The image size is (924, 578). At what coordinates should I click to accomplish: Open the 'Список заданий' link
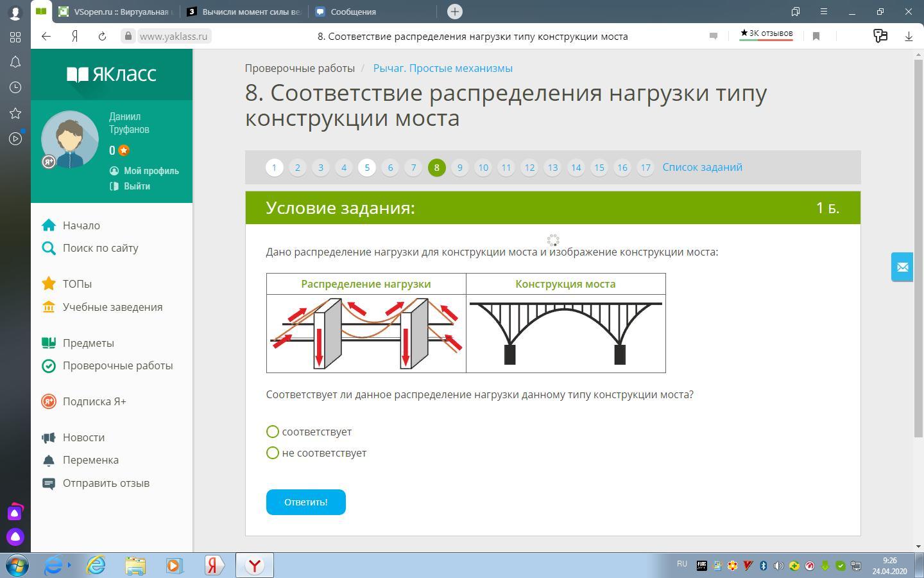(x=702, y=167)
